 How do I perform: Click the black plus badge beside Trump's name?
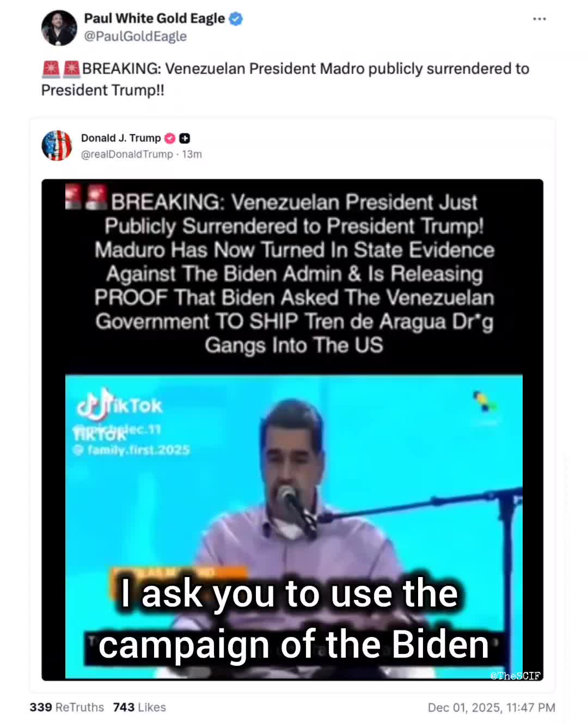tap(185, 138)
